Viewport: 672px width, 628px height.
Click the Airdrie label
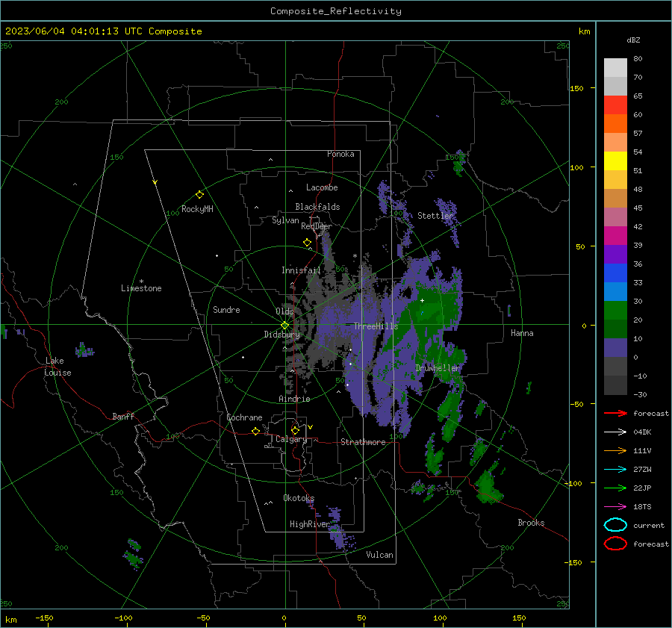click(294, 399)
